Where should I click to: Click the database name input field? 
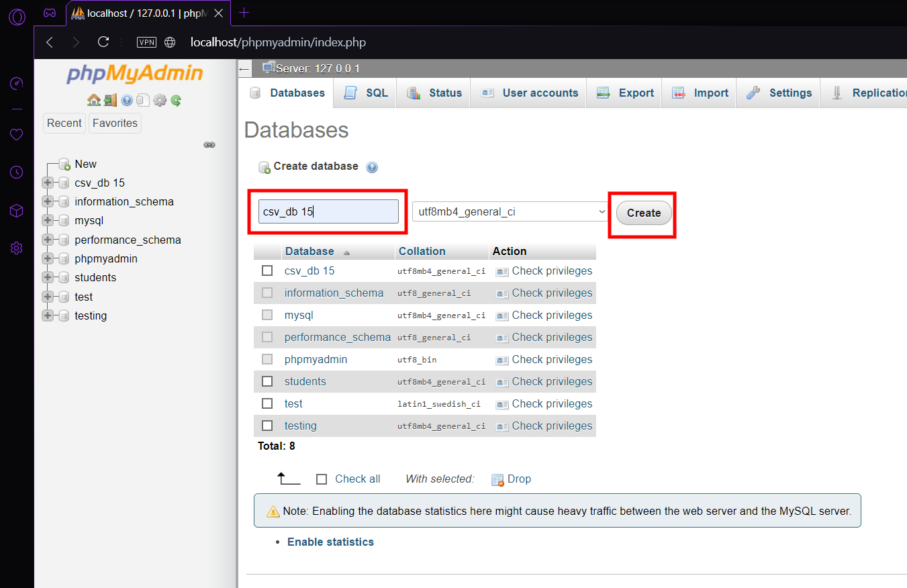pyautogui.click(x=328, y=211)
